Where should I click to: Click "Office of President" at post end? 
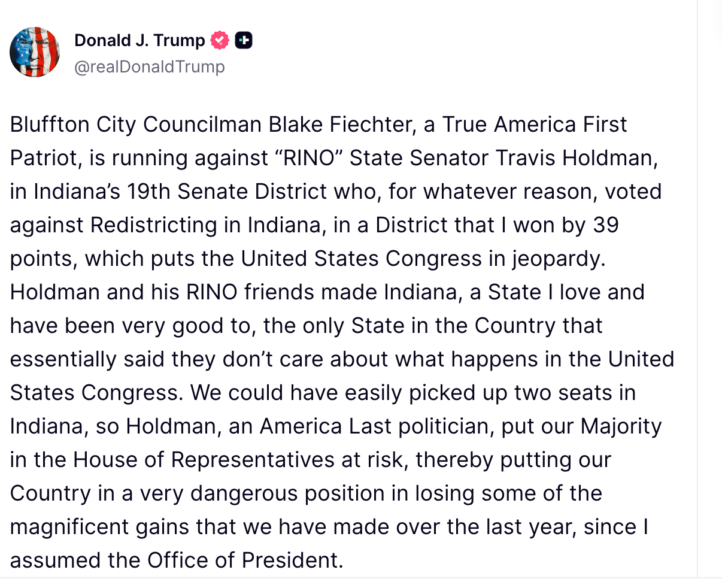click(x=245, y=560)
